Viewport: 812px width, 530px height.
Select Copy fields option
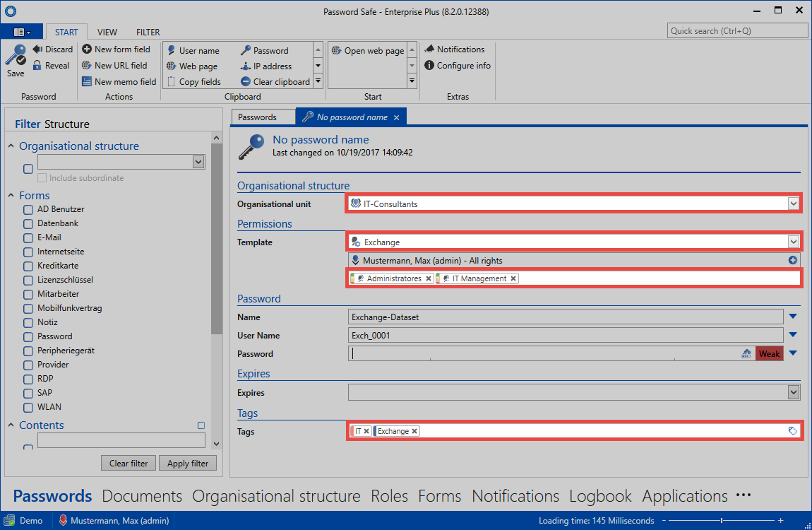coord(193,81)
